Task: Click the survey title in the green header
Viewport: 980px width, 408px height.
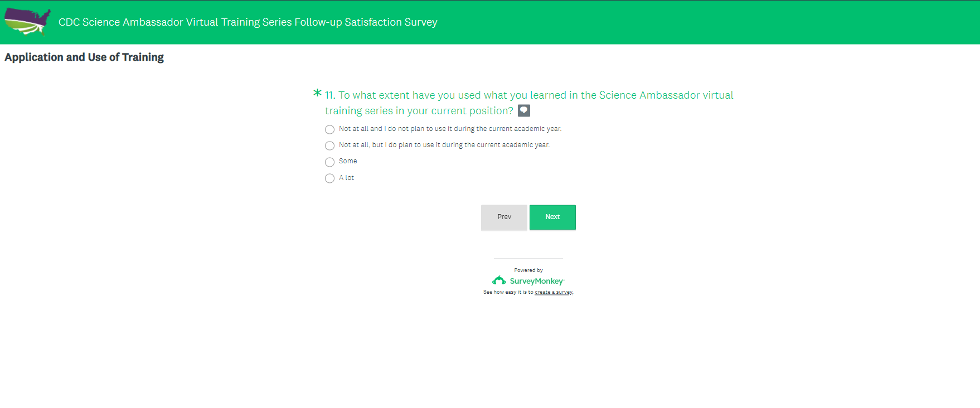Action: click(248, 22)
